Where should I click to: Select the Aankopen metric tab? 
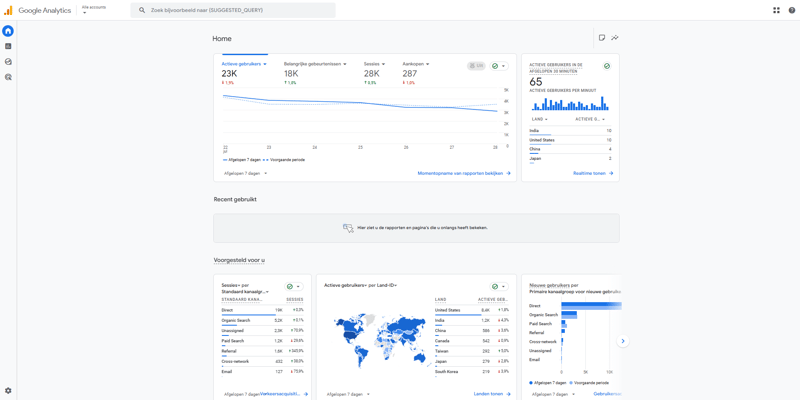415,64
